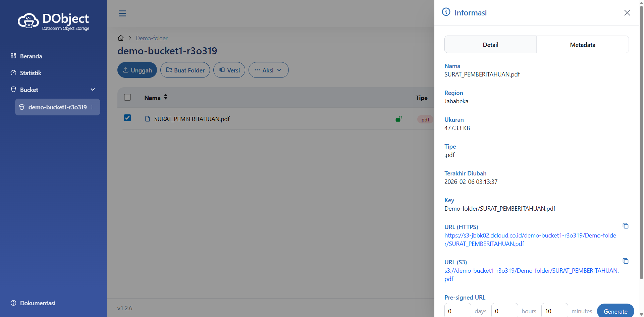644x317 pixels.
Task: Click the green unlocked padlock icon
Action: (398, 119)
